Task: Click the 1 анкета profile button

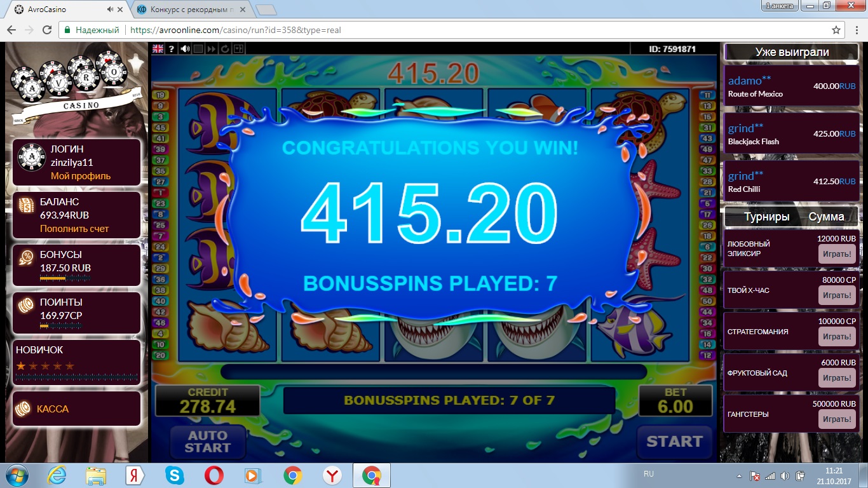Action: click(780, 5)
